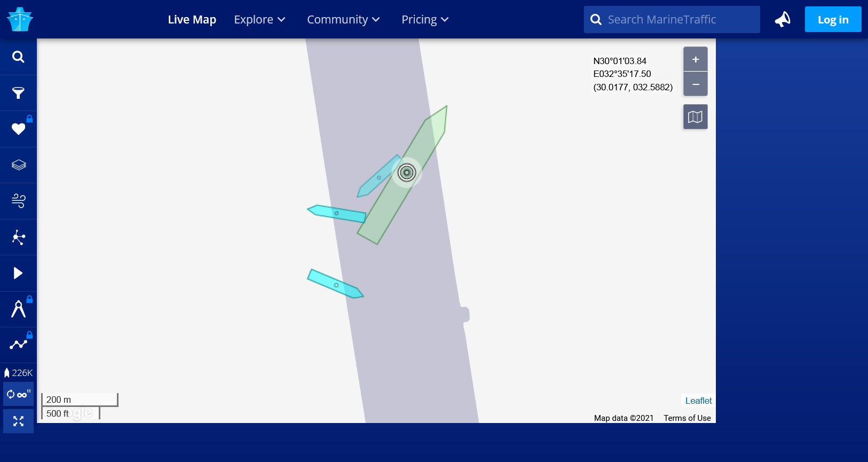Open the route track line tool
This screenshot has height=462, width=868.
pos(18,345)
